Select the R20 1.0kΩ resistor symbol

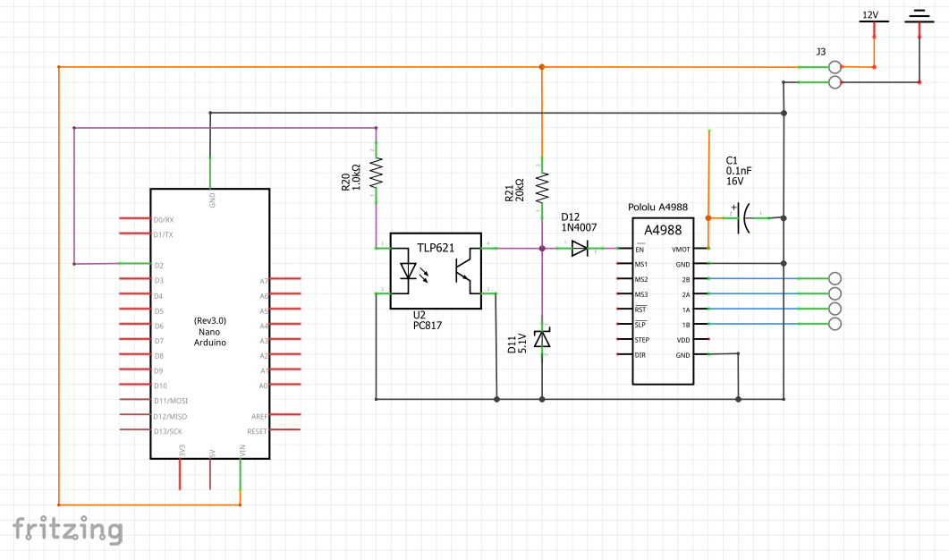tap(377, 170)
